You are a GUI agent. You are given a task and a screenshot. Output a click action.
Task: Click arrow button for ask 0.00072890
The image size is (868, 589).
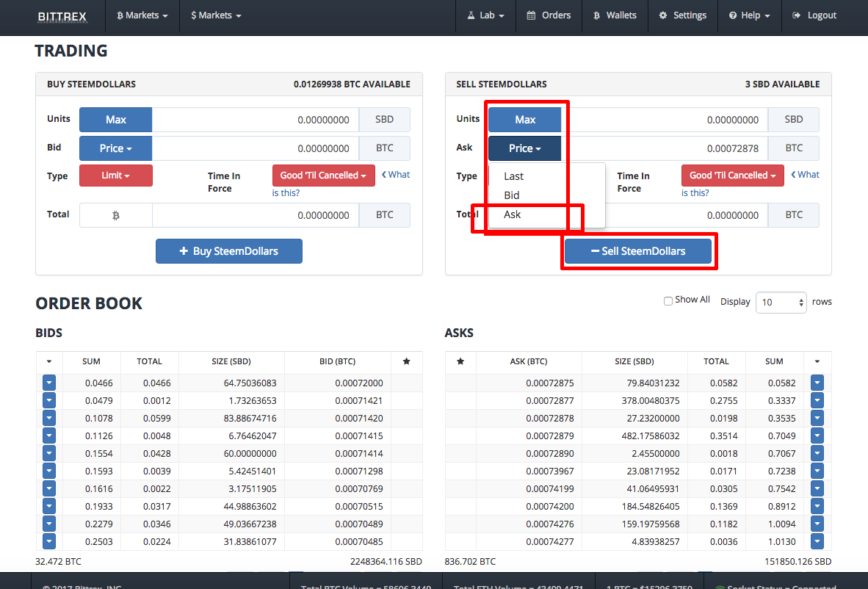(x=817, y=453)
